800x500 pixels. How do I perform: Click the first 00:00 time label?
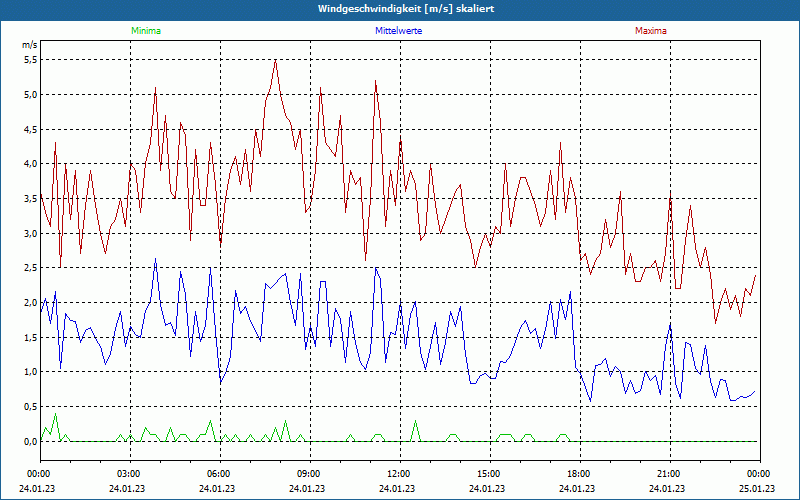click(37, 474)
